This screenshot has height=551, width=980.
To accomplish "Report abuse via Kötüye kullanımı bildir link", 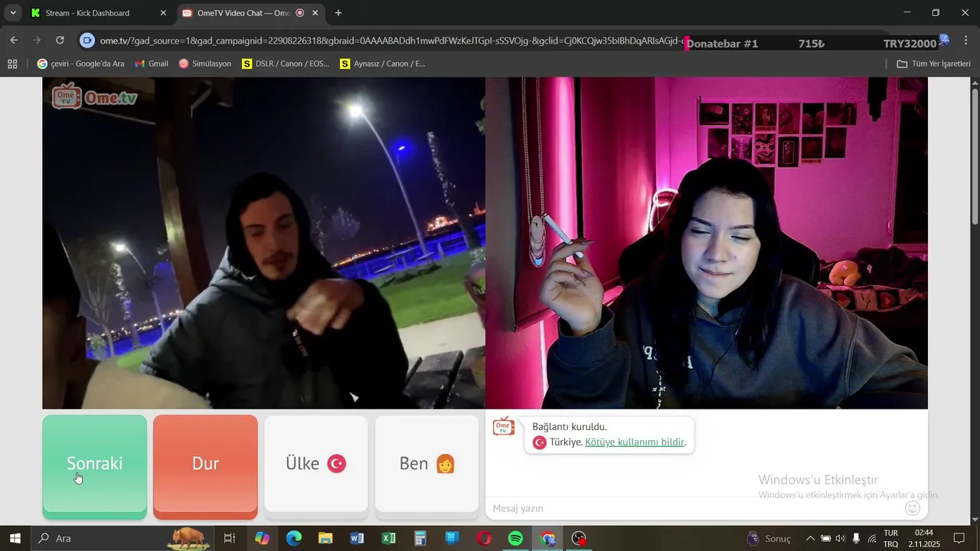I will (x=635, y=442).
